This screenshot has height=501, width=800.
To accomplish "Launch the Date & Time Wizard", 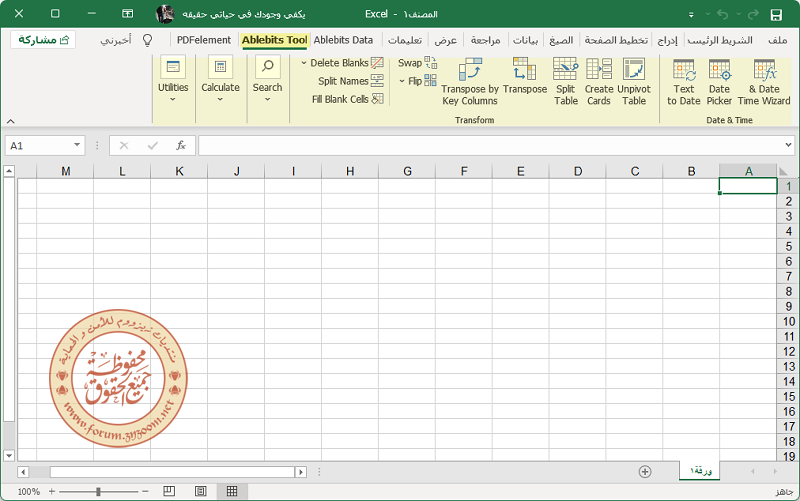I will 764,82.
